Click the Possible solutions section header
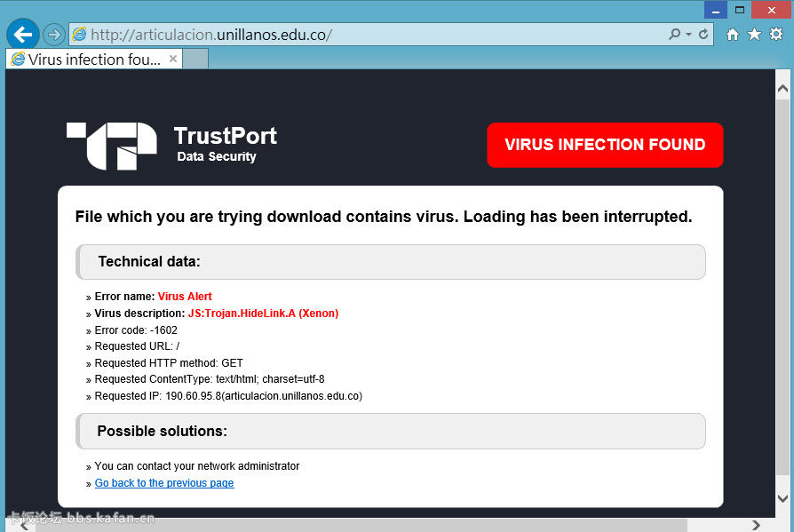Screen dimensions: 794x532 [391, 432]
